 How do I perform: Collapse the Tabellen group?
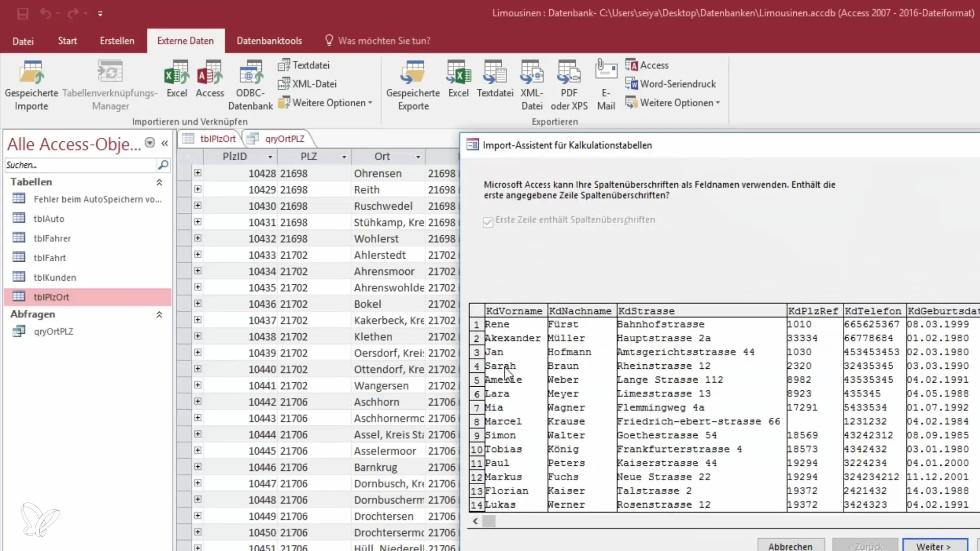(159, 182)
